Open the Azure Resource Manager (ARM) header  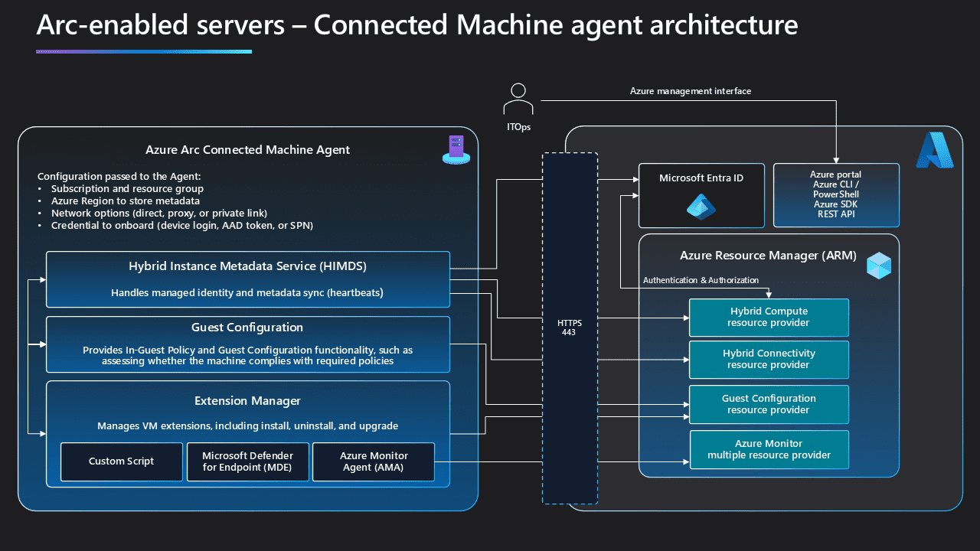(768, 255)
